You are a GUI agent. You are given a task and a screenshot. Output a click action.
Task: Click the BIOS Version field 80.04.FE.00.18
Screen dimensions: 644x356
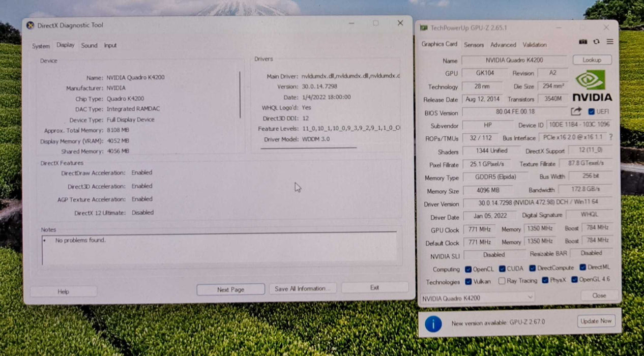tap(515, 112)
